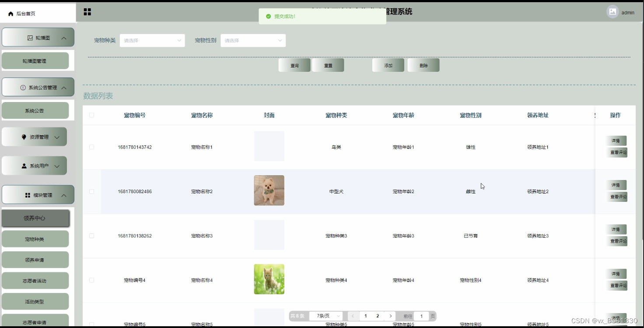
Task: Click the 删除 delete button
Action: coord(423,65)
